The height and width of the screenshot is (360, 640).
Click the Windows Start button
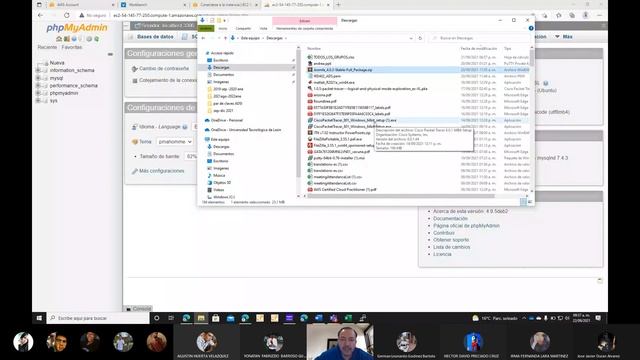point(39,318)
